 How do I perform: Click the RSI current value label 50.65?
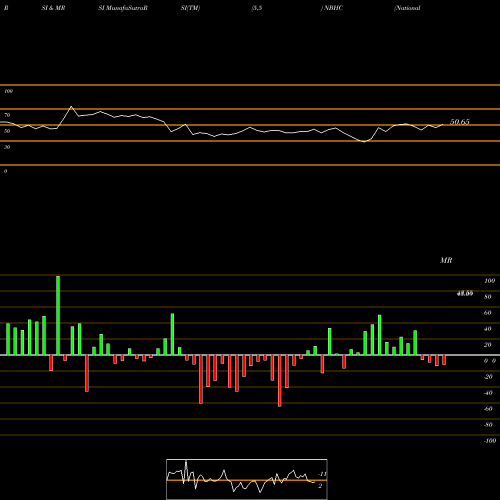click(x=460, y=122)
